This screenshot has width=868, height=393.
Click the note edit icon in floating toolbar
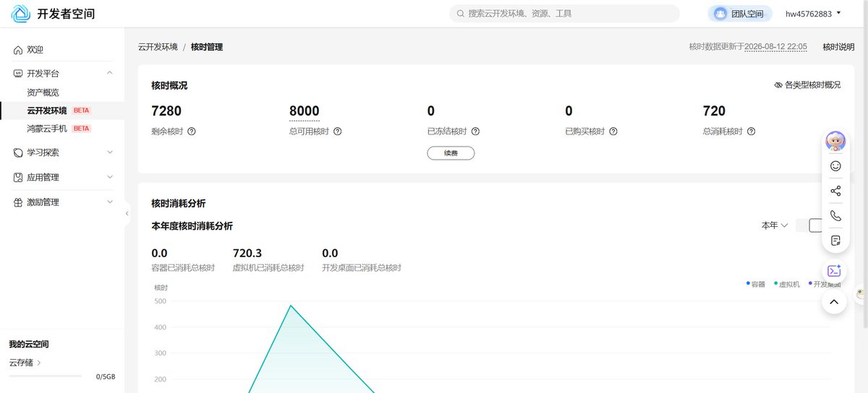coord(835,240)
